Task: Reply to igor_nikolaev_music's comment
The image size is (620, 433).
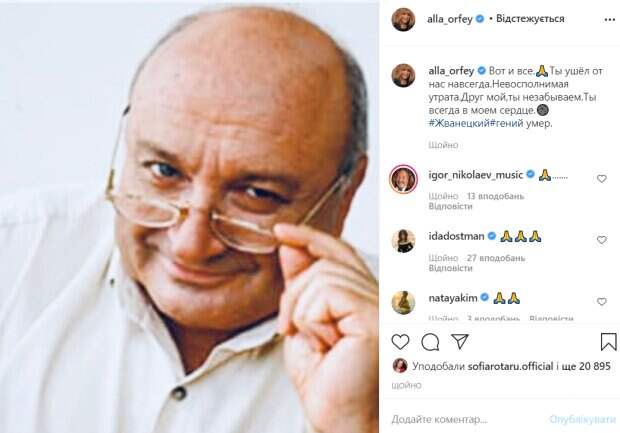Action: tap(450, 206)
